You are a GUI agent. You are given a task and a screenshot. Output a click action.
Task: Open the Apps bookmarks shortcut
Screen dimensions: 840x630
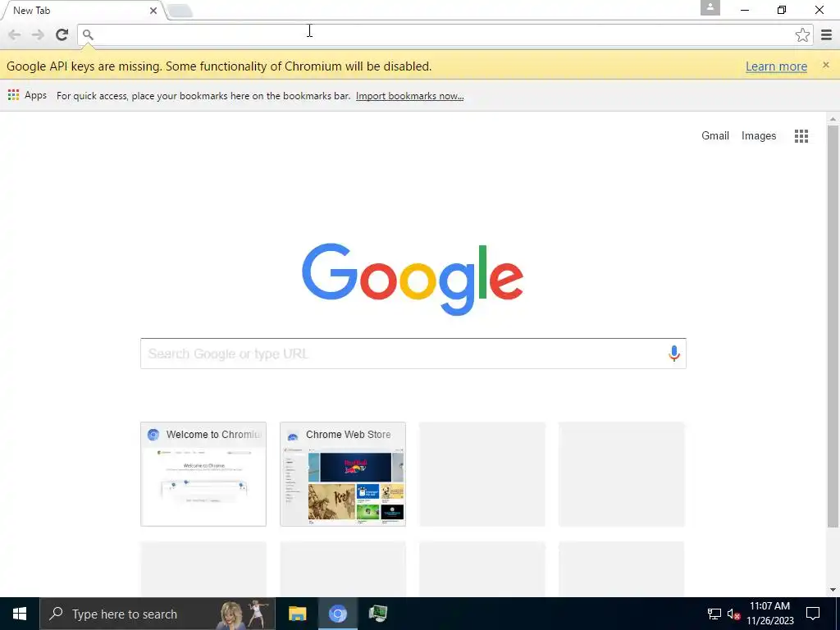pyautogui.click(x=27, y=95)
